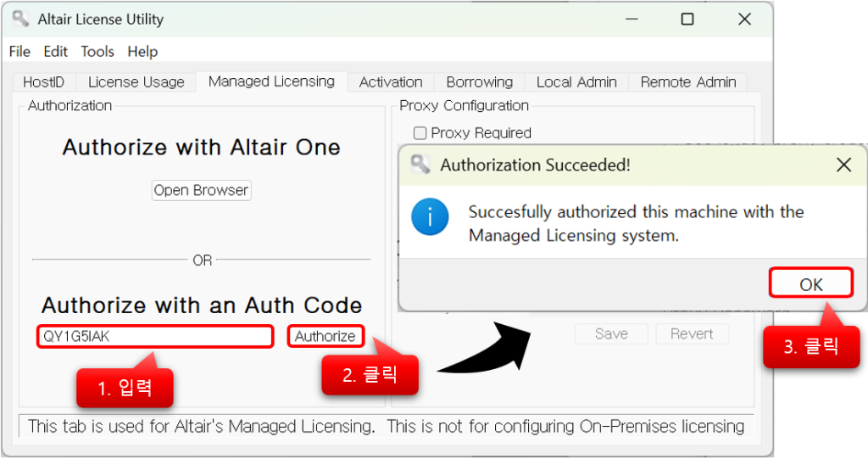Click the 'Authorize with an Auth Code' heading
This screenshot has width=868, height=459.
point(202,305)
